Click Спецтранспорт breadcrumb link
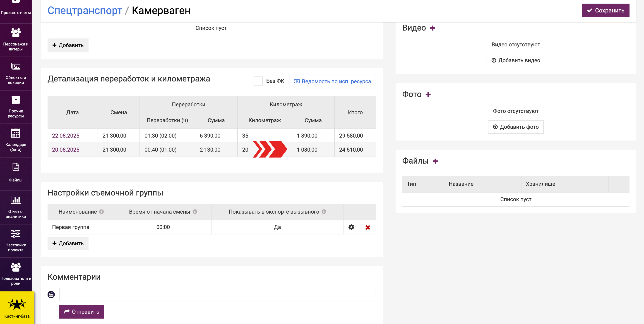The height and width of the screenshot is (324, 644). (x=85, y=10)
